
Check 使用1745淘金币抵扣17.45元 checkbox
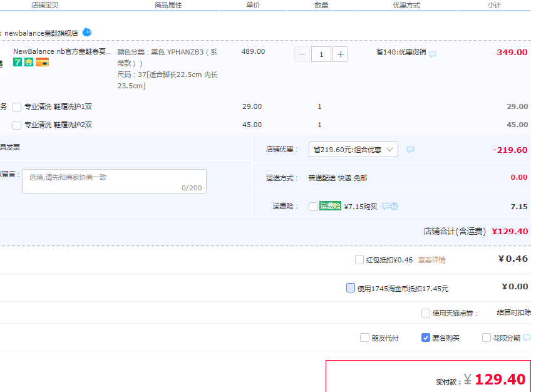(351, 288)
